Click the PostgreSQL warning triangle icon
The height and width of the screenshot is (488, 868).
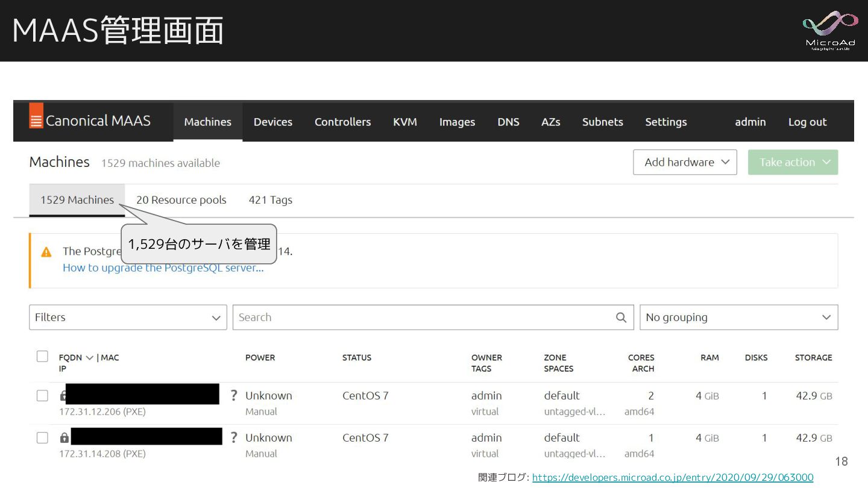(x=46, y=252)
